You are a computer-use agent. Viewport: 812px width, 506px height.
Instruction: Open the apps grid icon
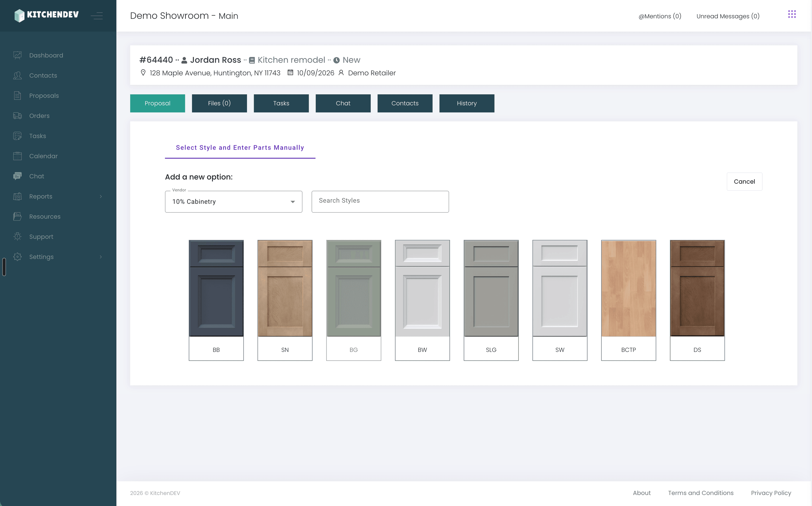[x=792, y=14]
